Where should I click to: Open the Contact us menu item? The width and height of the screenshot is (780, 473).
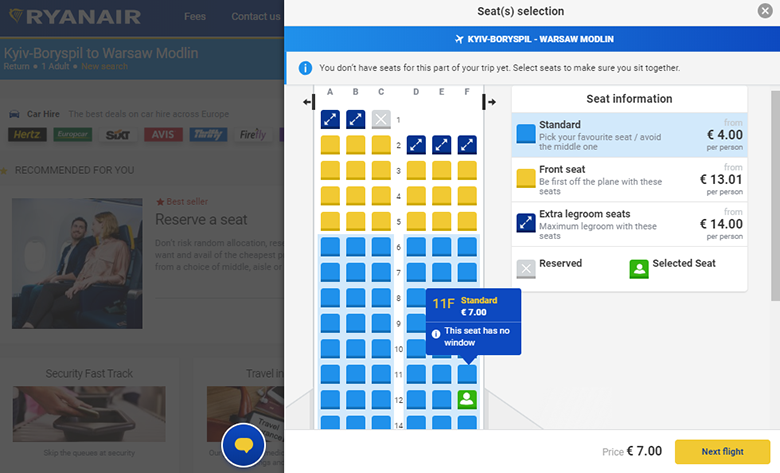point(255,17)
